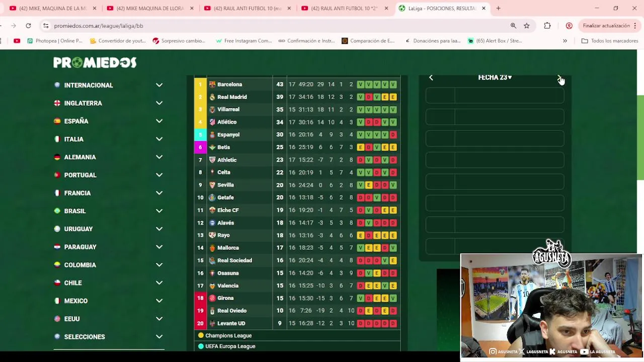Open the Free Instagram Com bookmark
Viewport: 644px width, 362px height.
pyautogui.click(x=244, y=41)
